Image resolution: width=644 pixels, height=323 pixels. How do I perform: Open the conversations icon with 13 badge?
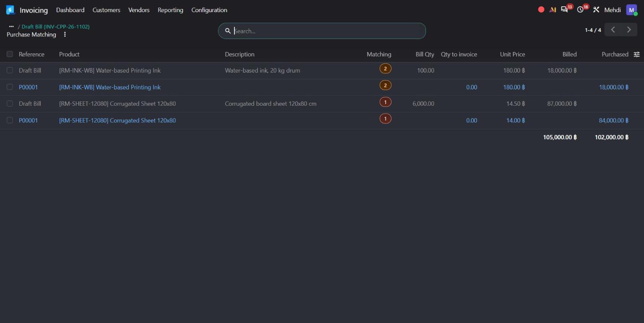[565, 9]
